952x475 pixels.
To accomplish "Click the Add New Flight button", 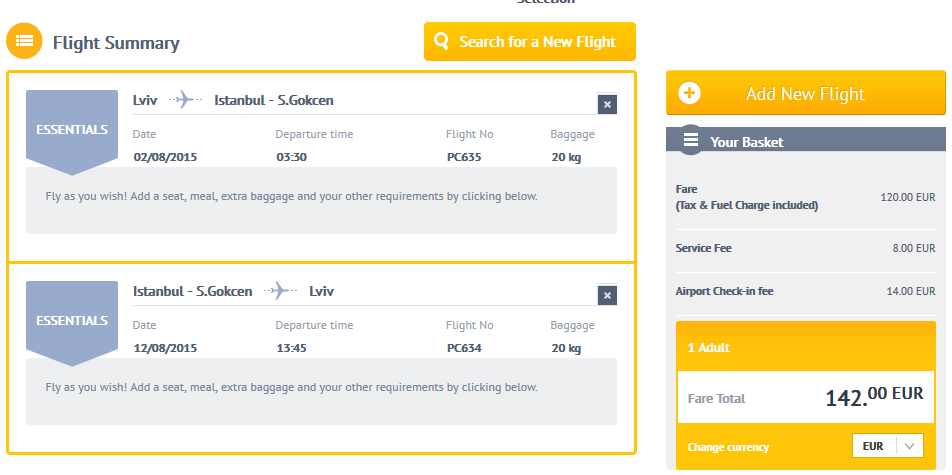I will (806, 93).
